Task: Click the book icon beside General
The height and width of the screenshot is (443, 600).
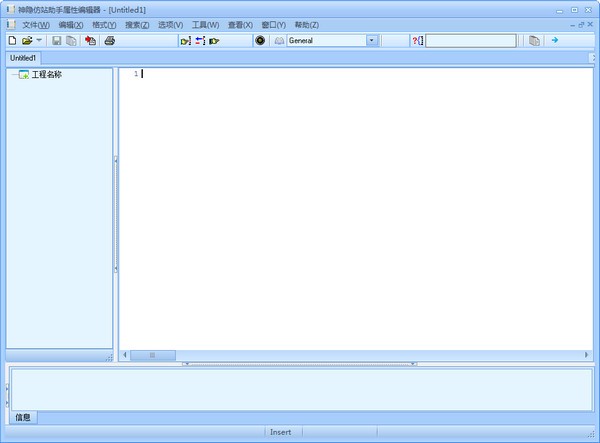Action: coord(280,41)
